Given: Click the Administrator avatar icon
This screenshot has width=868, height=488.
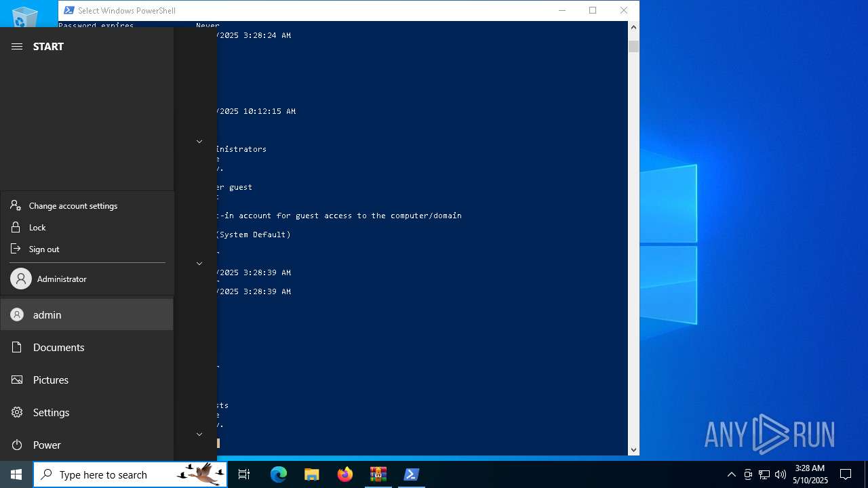Looking at the screenshot, I should (21, 279).
